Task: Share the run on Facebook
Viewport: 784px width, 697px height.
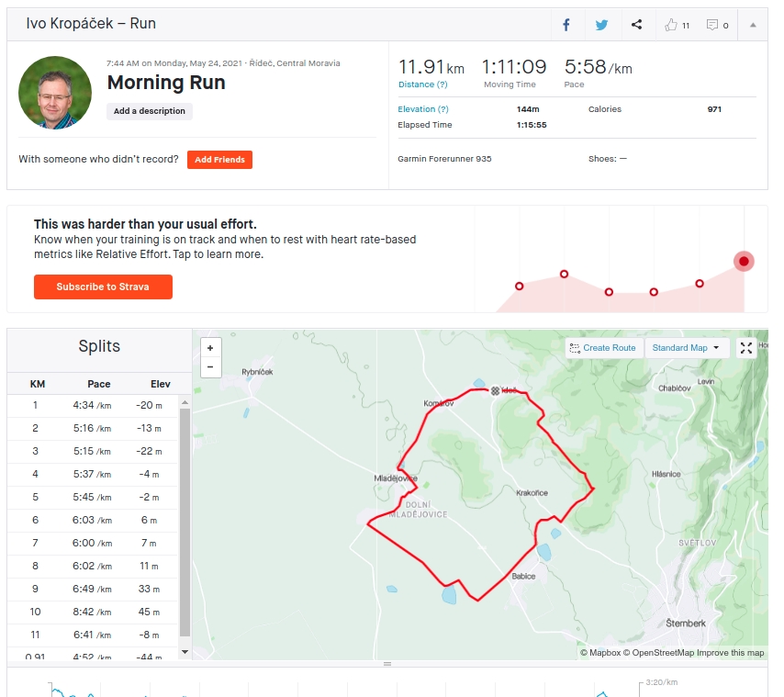Action: 566,25
